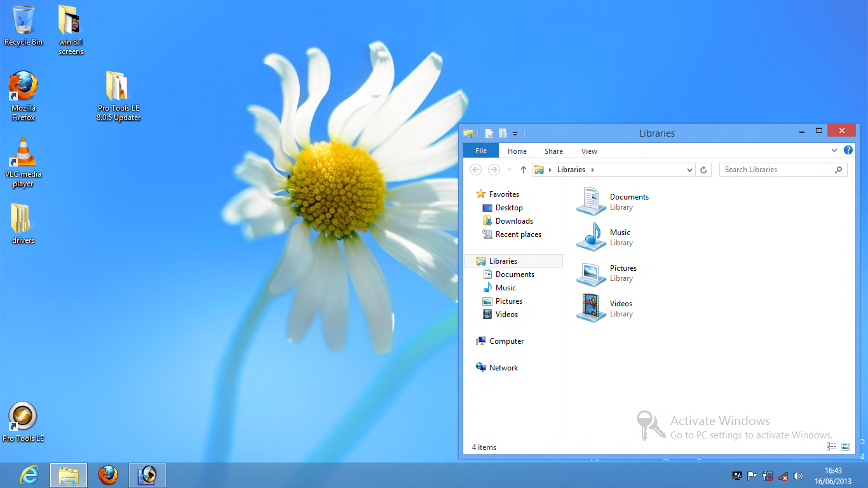868x488 pixels.
Task: Click the Action Center flag tray icon
Action: [x=752, y=476]
